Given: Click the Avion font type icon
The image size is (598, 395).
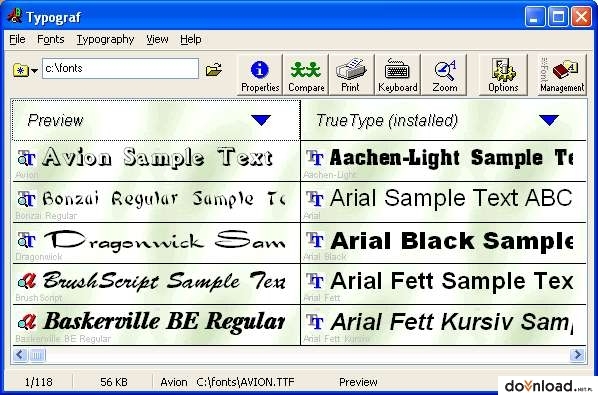Looking at the screenshot, I should (x=26, y=158).
